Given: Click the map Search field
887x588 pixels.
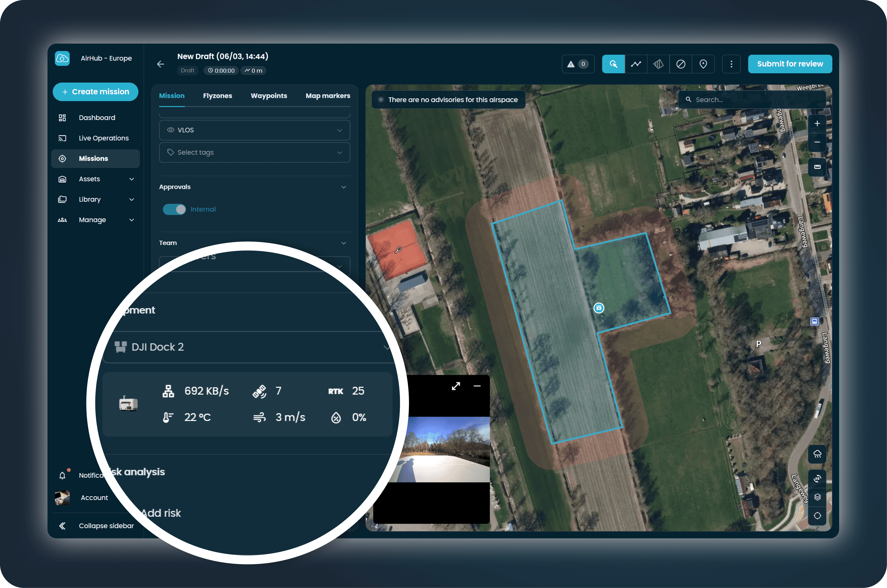Looking at the screenshot, I should 752,100.
